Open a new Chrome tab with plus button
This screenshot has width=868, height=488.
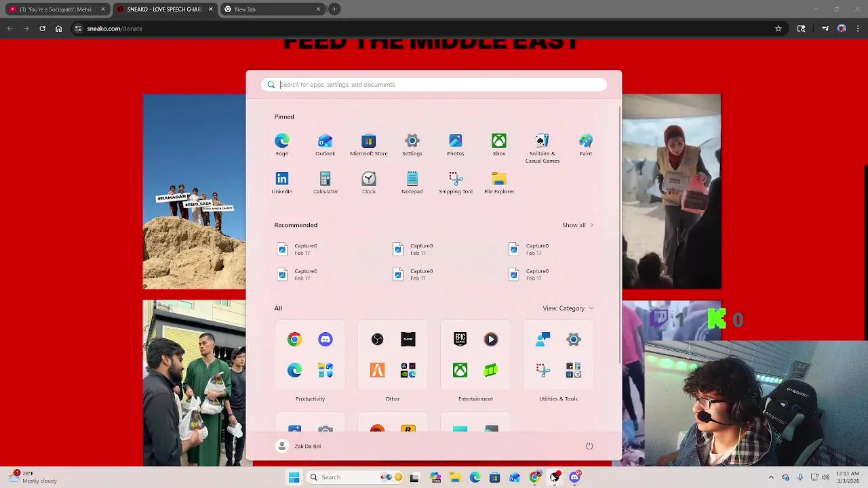pos(334,9)
